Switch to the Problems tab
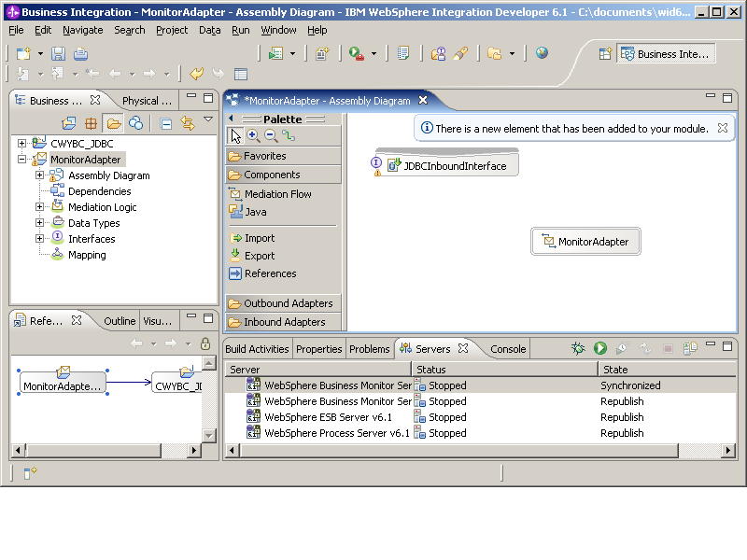Screen dimensions: 747x560 (x=369, y=349)
